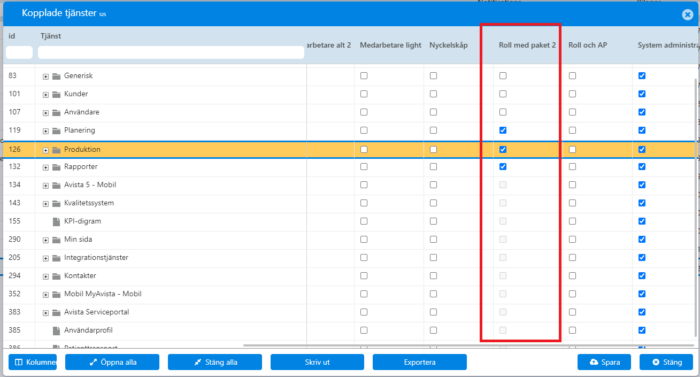
Task: Click the Kontakter folder icon
Action: tap(56, 276)
